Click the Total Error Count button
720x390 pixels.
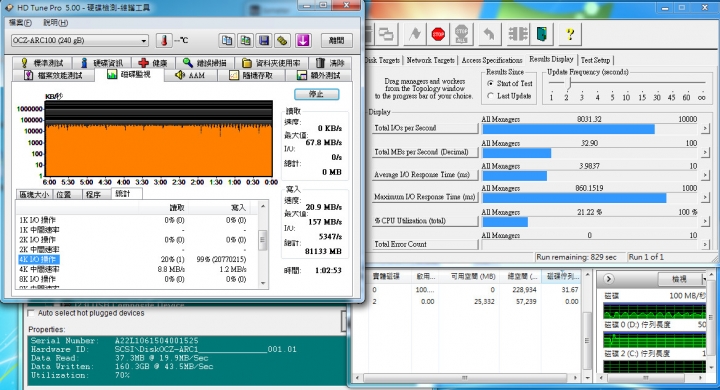[425, 244]
